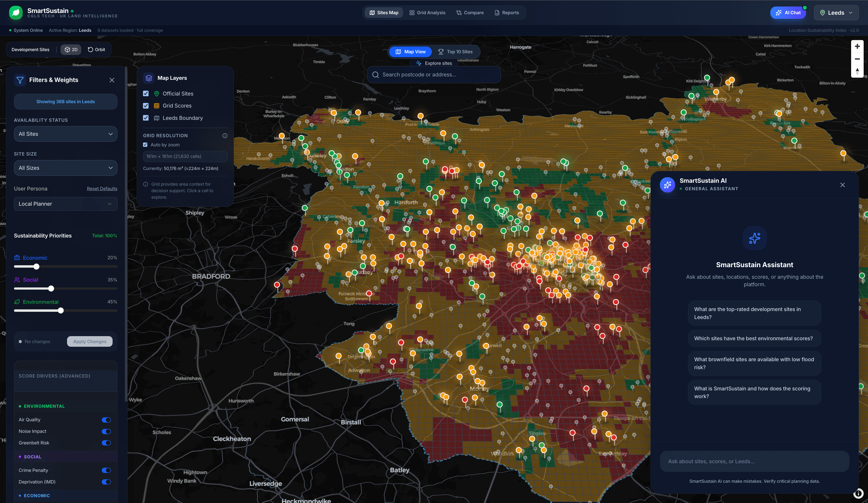Click the compass reset north icon

click(x=857, y=71)
